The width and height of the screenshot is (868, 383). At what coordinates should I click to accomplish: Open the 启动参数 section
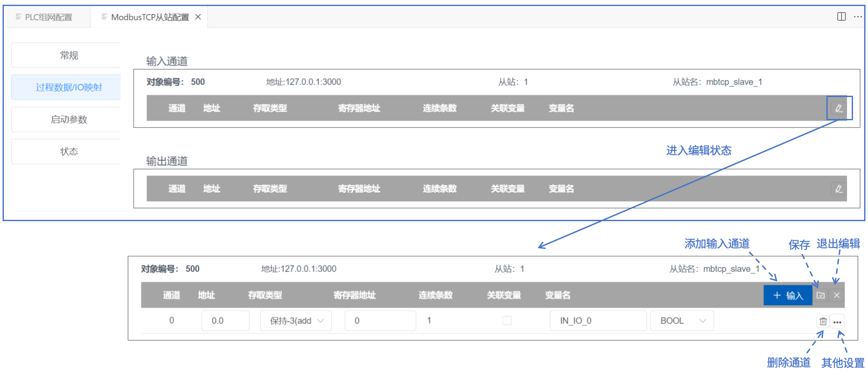(66, 119)
